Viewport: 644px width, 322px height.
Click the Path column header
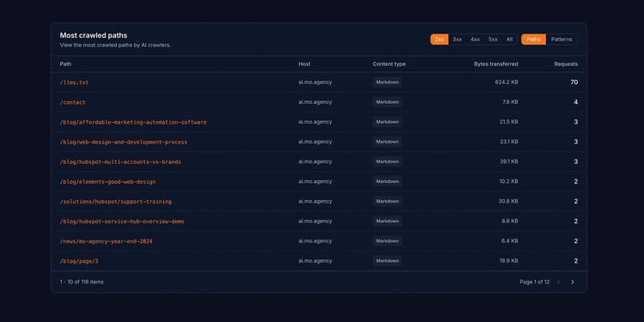[65, 64]
